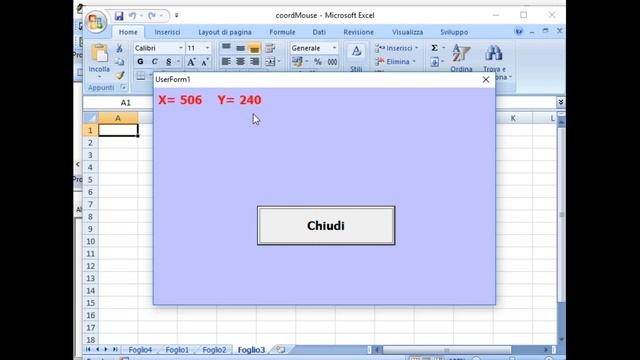Viewport: 640px width, 360px height.
Task: Cut selection with the scissors icon
Action: pyautogui.click(x=120, y=49)
